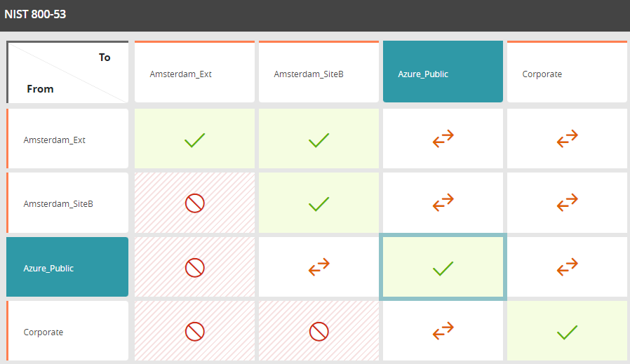Click arrows icon from Amsterdam_SiteB to Azure_Public
630x364 pixels.
(x=443, y=203)
